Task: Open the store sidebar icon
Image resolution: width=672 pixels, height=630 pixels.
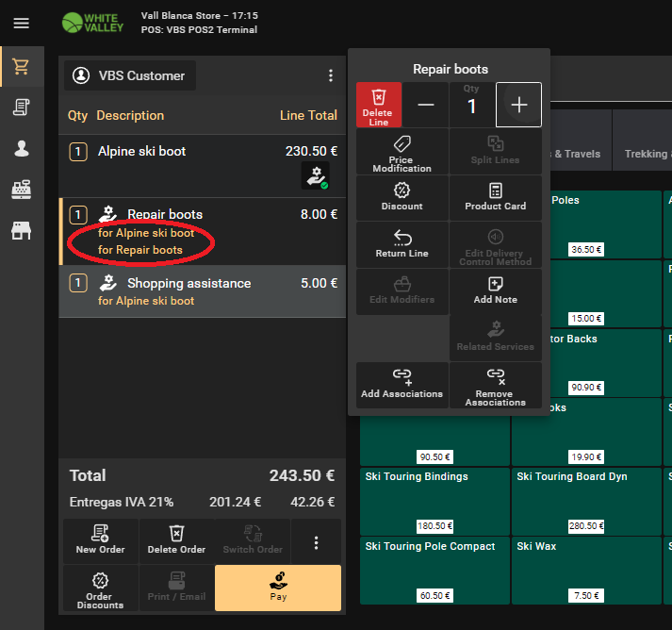Action: click(21, 230)
